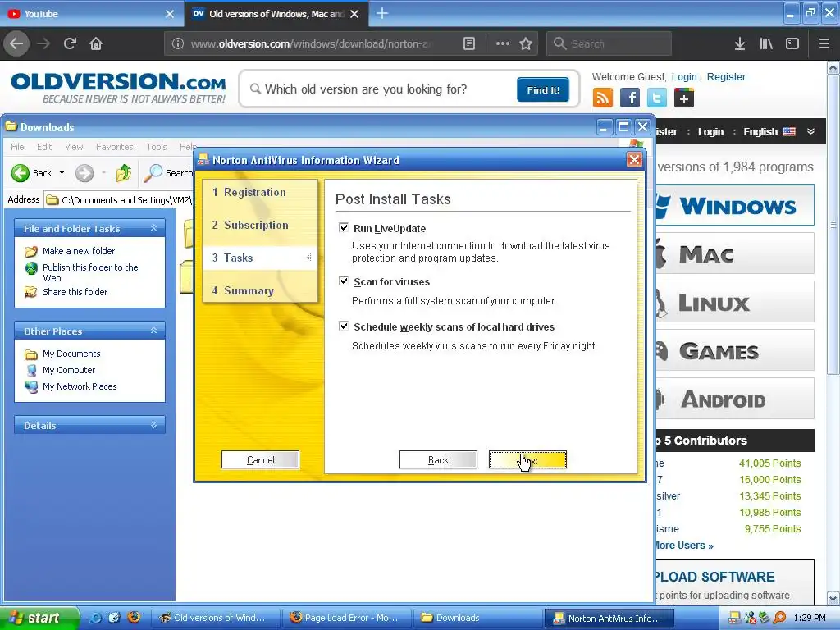The image size is (840, 630).
Task: Select the Mac category banner
Action: click(x=735, y=253)
